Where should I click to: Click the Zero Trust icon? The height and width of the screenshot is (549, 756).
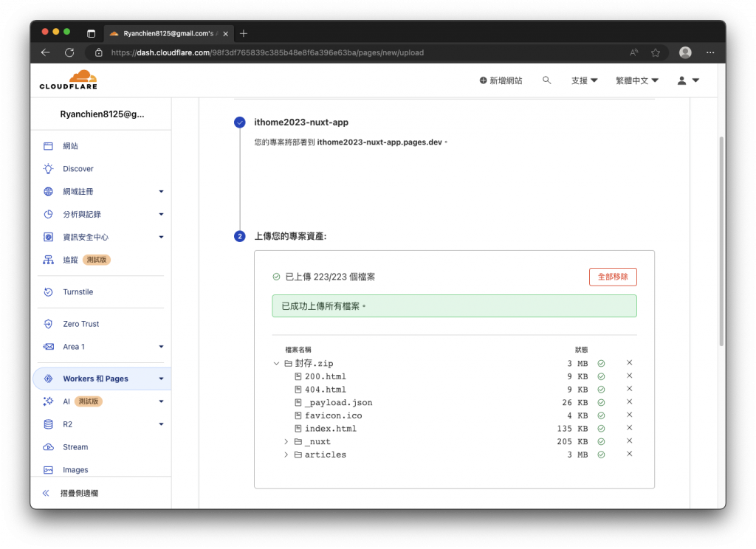tap(48, 324)
